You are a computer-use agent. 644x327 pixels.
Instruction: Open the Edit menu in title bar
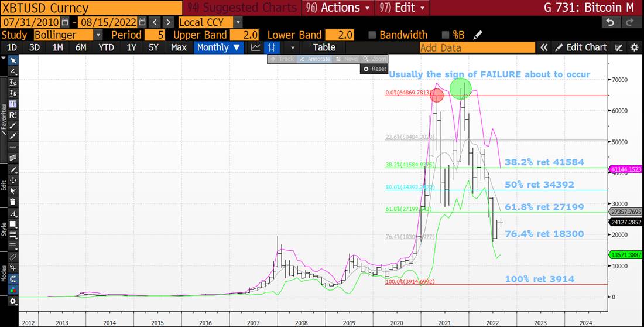click(402, 8)
